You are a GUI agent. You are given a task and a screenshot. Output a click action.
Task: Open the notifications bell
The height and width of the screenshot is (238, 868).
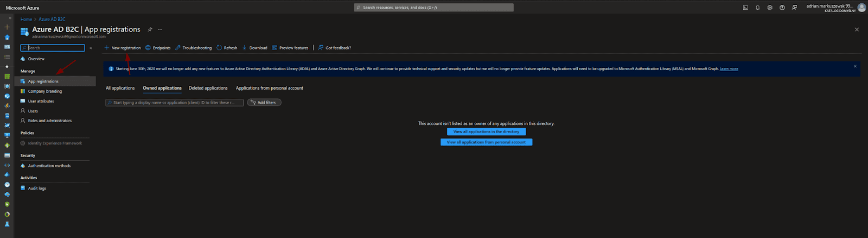(x=757, y=8)
